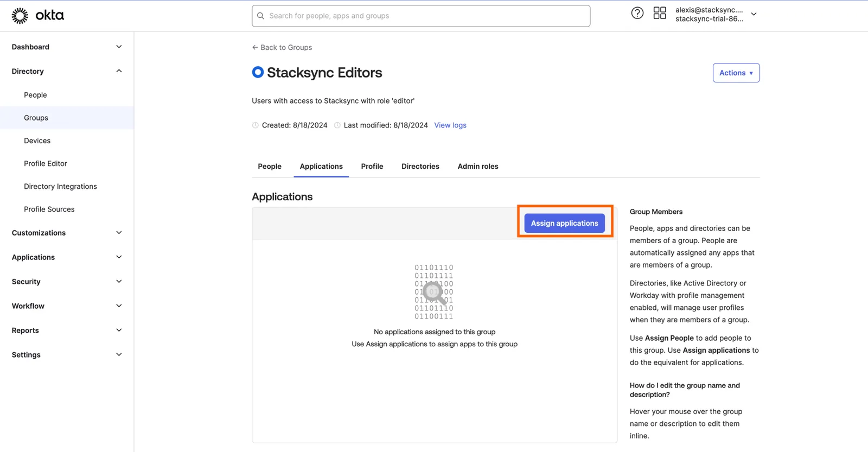
Task: Click the Dashboard menu label
Action: (30, 47)
